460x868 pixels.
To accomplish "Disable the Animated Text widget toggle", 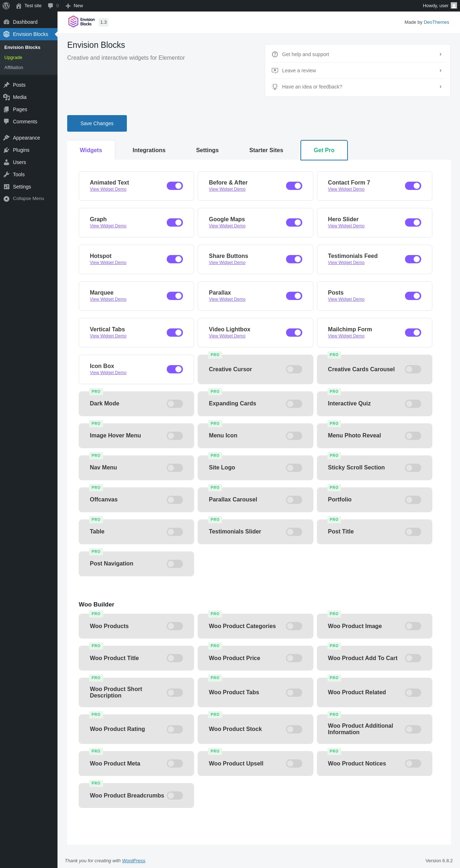I will click(175, 186).
